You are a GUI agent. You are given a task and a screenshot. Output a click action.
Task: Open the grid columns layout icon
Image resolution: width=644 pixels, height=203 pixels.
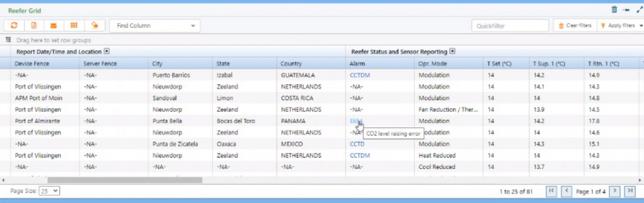click(74, 25)
